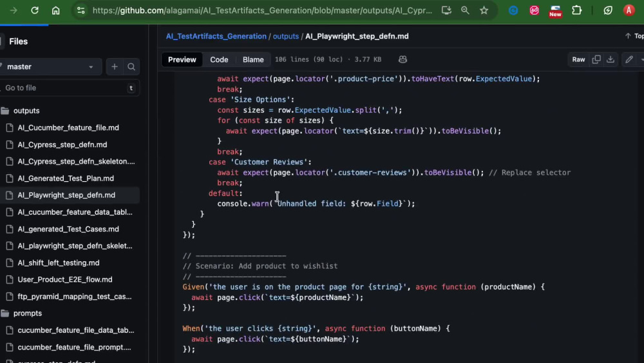
Task: Click the Files panel heading
Action: pos(19,41)
